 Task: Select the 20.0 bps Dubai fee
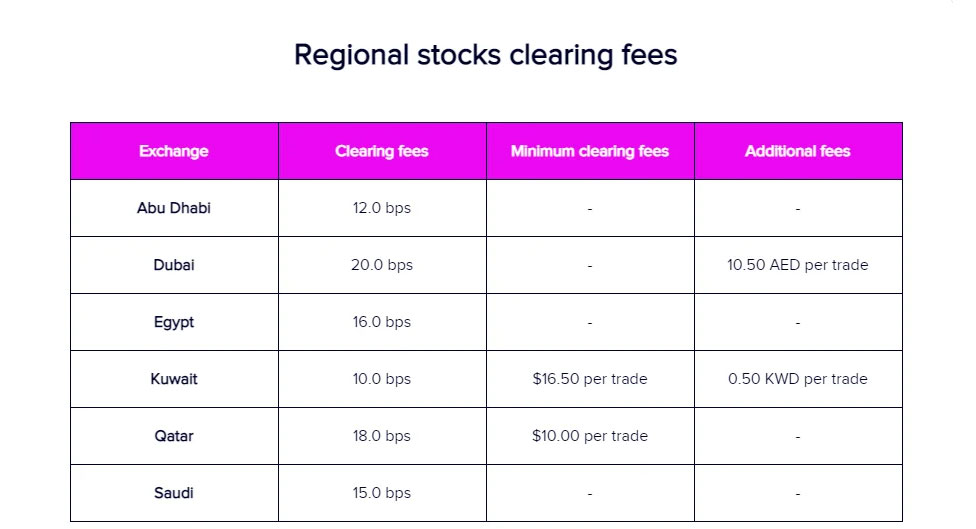pyautogui.click(x=382, y=265)
